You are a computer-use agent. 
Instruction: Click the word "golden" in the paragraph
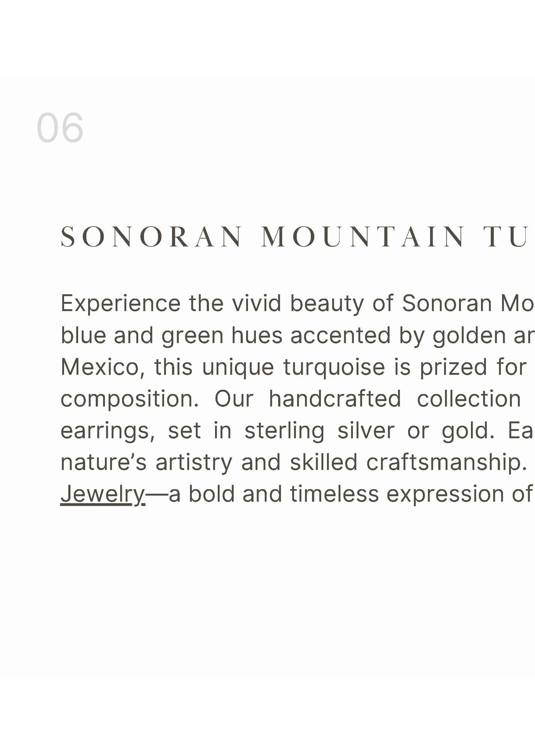tap(469, 335)
